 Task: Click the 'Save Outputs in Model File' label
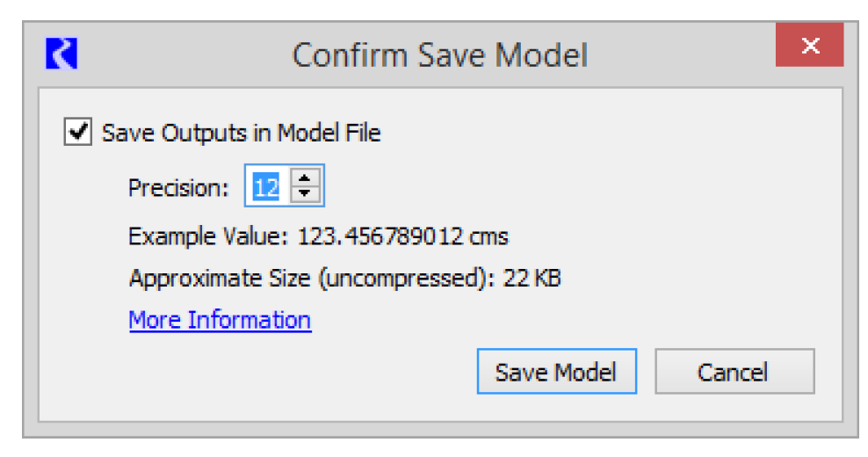(242, 134)
